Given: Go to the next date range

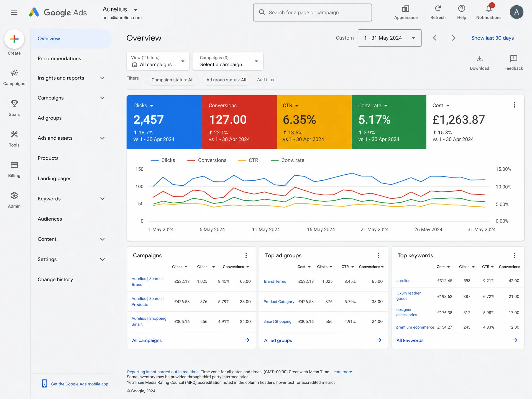Looking at the screenshot, I should [453, 38].
